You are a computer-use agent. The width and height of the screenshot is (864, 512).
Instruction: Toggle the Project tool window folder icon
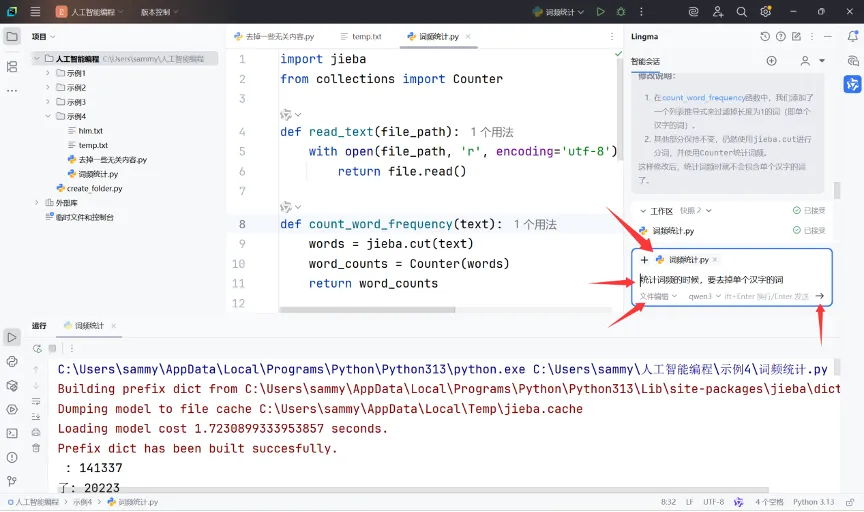point(12,37)
